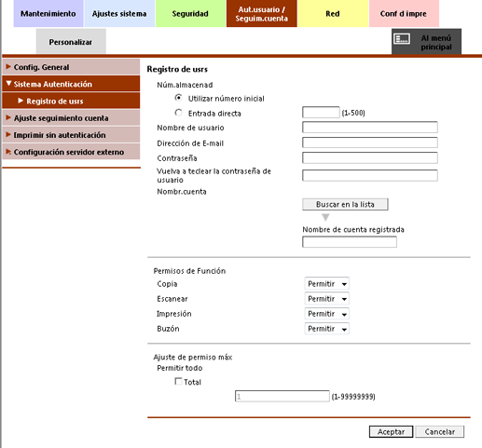
Task: Switch to Ajustes sistema tab
Action: click(x=119, y=14)
